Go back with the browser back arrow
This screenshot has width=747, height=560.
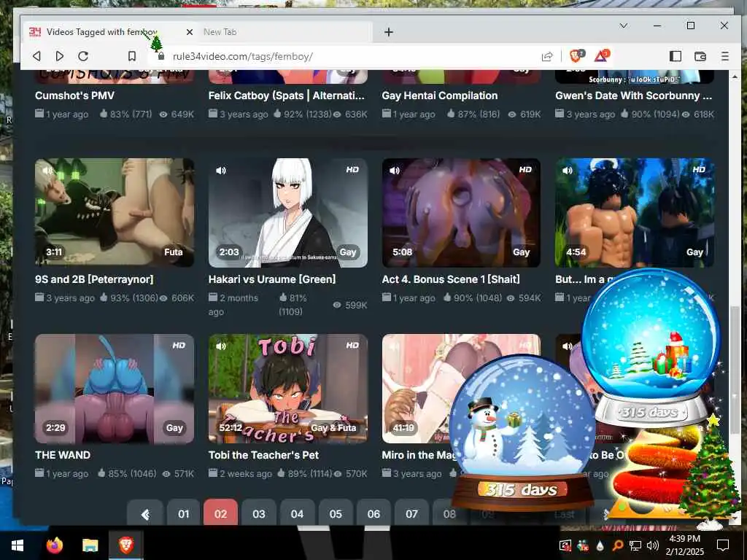pyautogui.click(x=36, y=56)
